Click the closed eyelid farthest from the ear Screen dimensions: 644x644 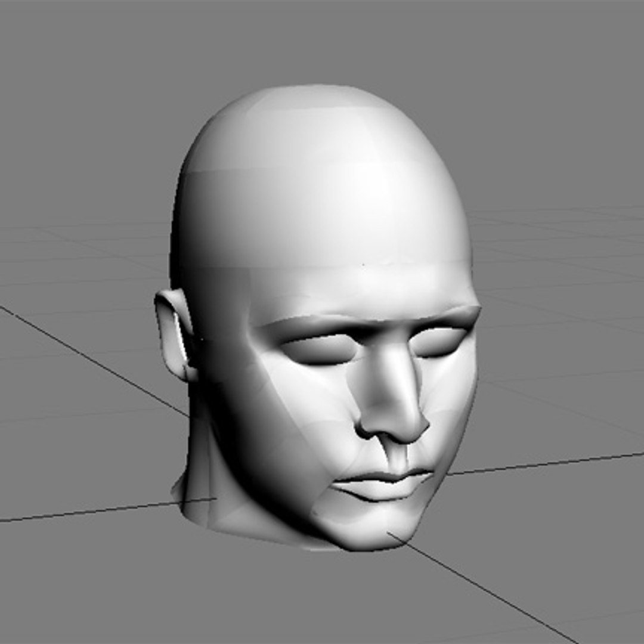point(440,342)
